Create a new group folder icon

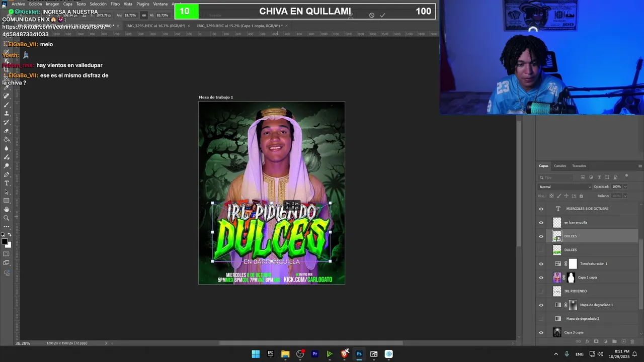pyautogui.click(x=614, y=341)
